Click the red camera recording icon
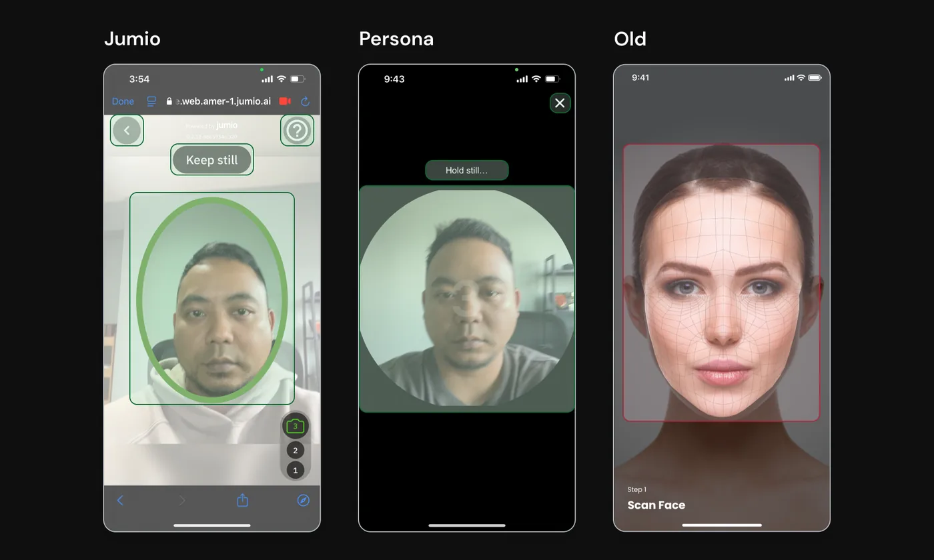The height and width of the screenshot is (560, 934). click(x=285, y=101)
